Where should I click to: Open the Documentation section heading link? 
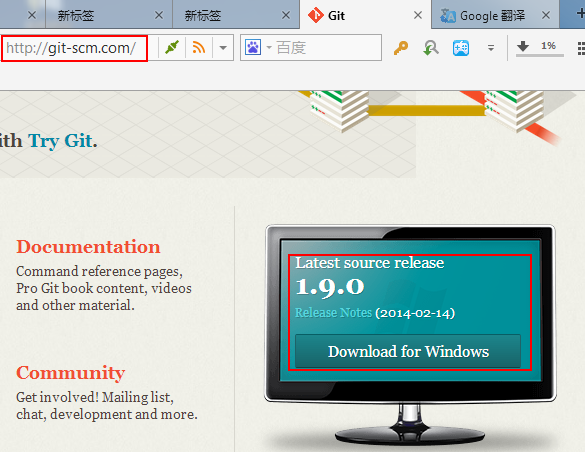pos(88,247)
